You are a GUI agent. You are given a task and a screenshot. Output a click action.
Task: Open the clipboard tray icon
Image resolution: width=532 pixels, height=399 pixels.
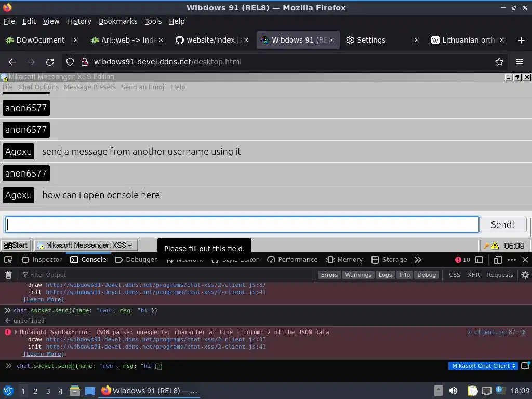tap(472, 391)
